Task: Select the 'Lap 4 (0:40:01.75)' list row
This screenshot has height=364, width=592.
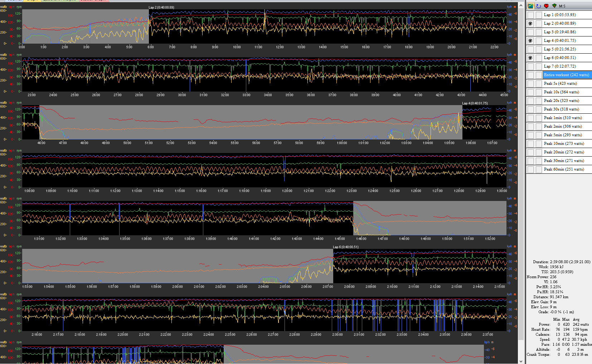Action: click(567, 40)
